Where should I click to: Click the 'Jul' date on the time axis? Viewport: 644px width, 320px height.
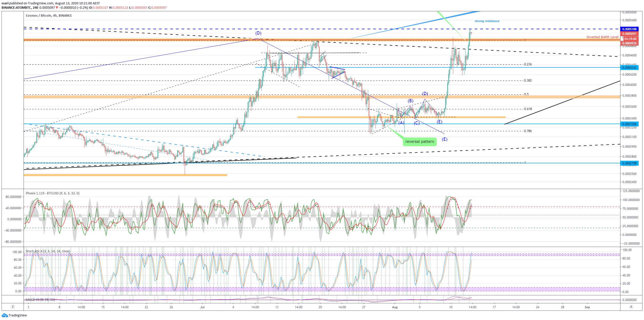202,307
